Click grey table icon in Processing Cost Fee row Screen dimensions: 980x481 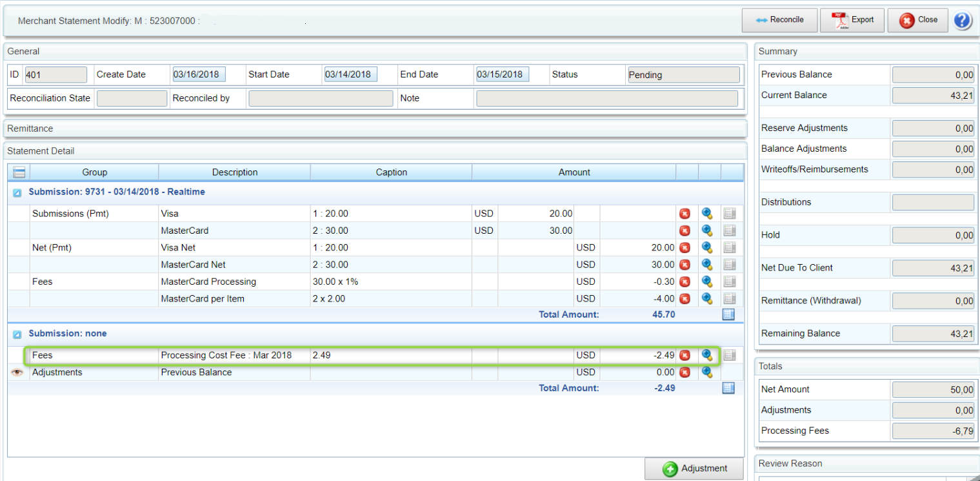[730, 355]
